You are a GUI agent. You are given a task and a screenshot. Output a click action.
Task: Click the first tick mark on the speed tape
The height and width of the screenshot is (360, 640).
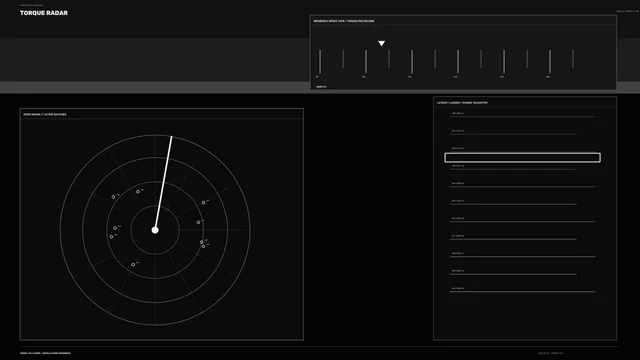(320, 62)
